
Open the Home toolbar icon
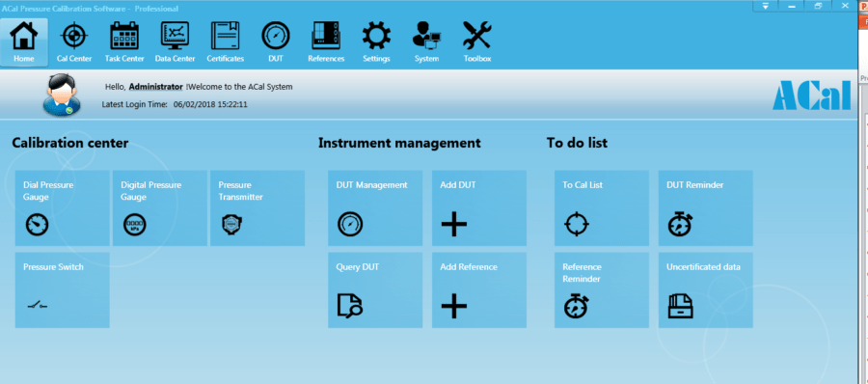point(24,42)
